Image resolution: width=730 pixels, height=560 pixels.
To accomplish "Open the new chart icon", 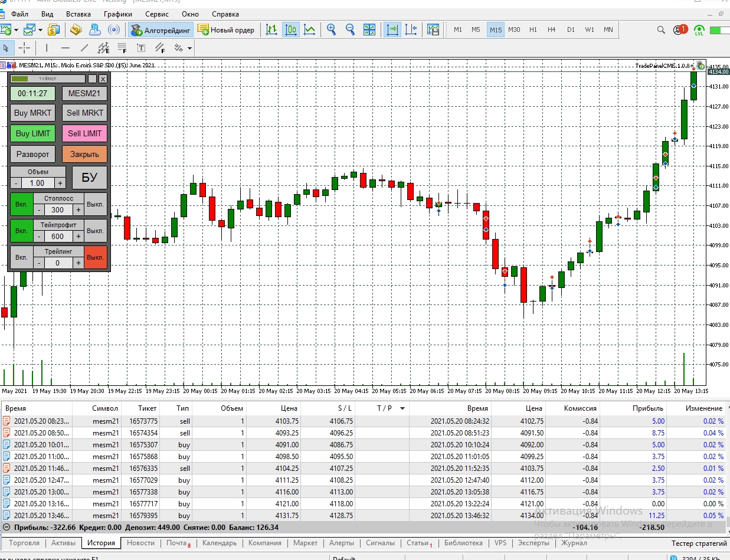I will (6, 30).
